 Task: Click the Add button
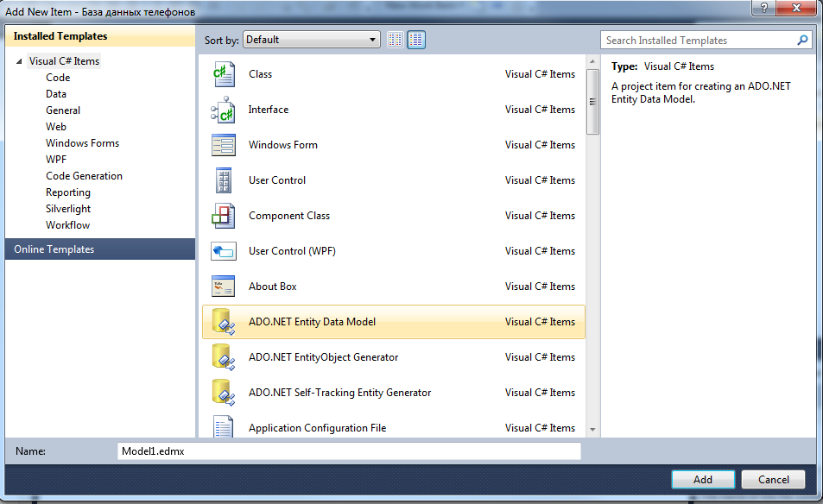(703, 479)
